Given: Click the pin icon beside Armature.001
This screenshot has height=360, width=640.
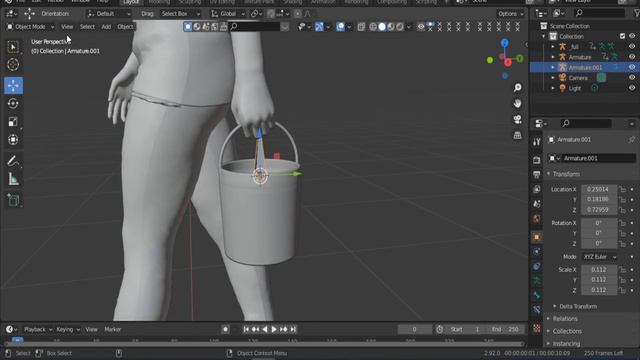Looking at the screenshot, I should coord(631,140).
